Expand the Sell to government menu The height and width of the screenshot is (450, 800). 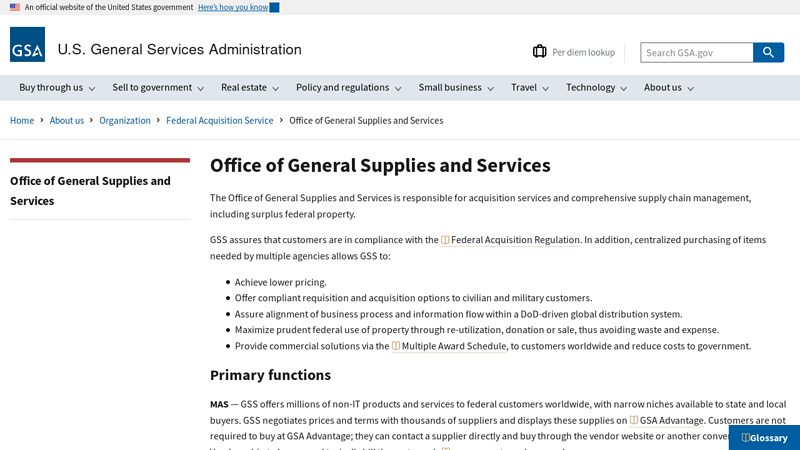tap(158, 88)
